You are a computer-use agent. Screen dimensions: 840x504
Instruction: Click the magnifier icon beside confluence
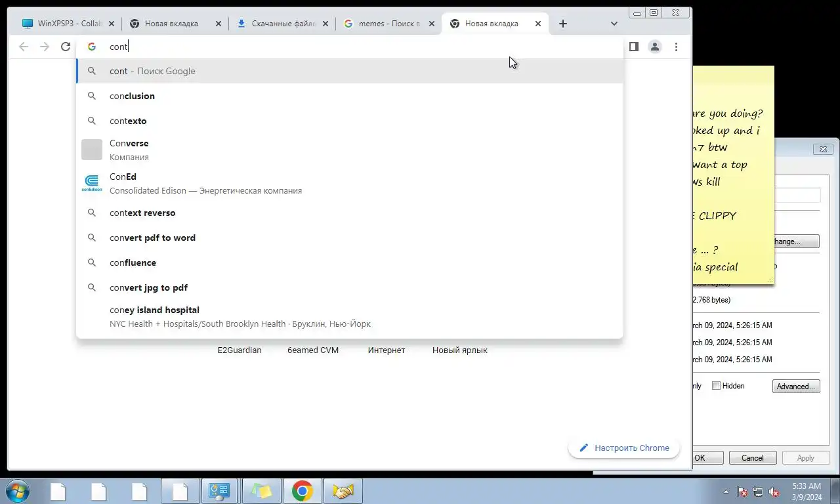[x=92, y=262]
